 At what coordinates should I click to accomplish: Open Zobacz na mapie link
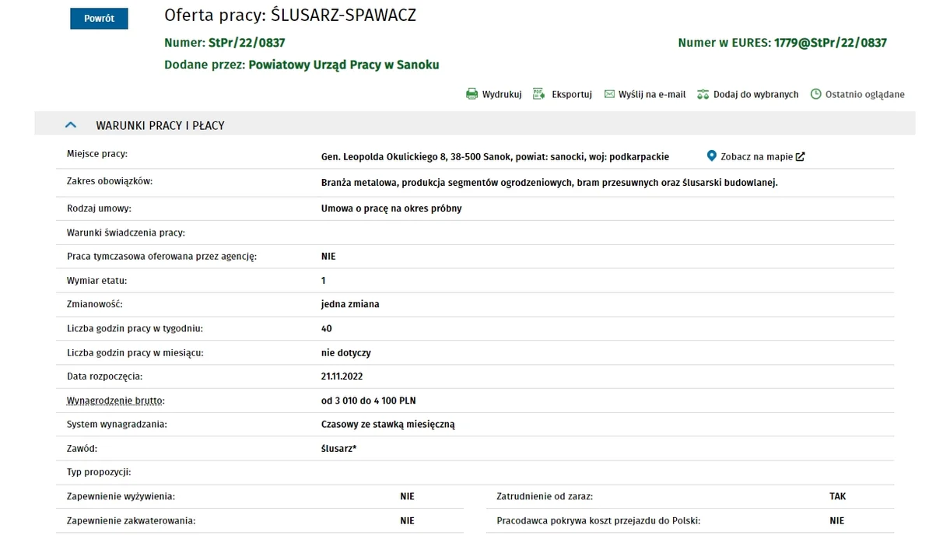point(756,156)
